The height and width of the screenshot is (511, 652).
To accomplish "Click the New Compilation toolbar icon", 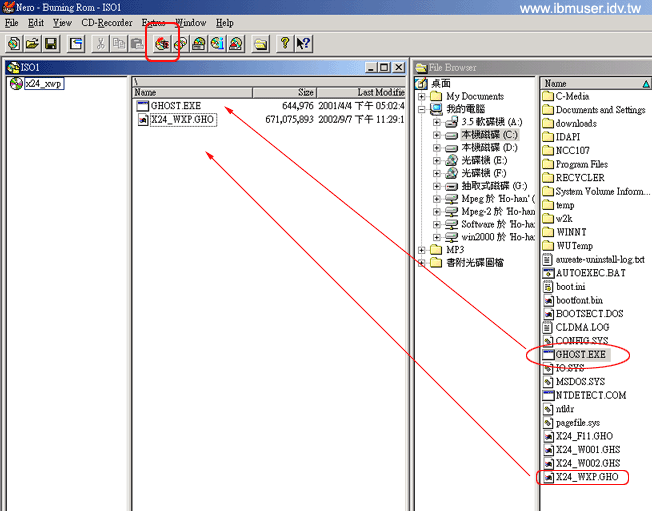I will [x=14, y=44].
